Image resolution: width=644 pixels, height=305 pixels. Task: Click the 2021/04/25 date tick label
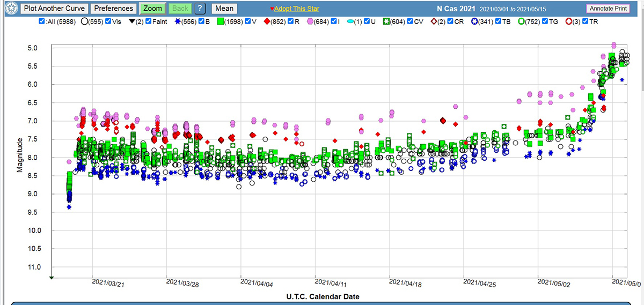click(480, 282)
